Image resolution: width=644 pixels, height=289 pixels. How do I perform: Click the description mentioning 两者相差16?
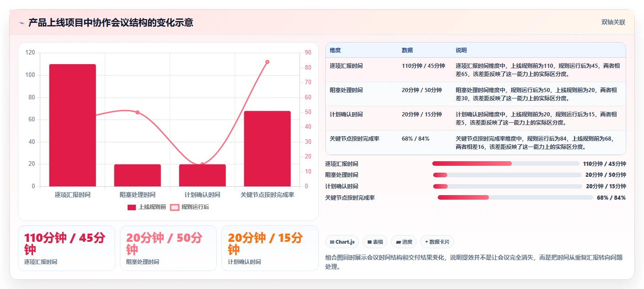click(535, 142)
